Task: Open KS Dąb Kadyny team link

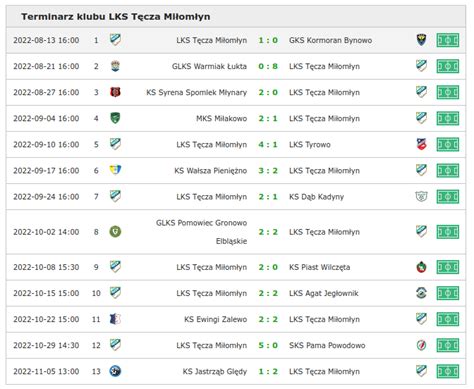Action: coord(316,197)
